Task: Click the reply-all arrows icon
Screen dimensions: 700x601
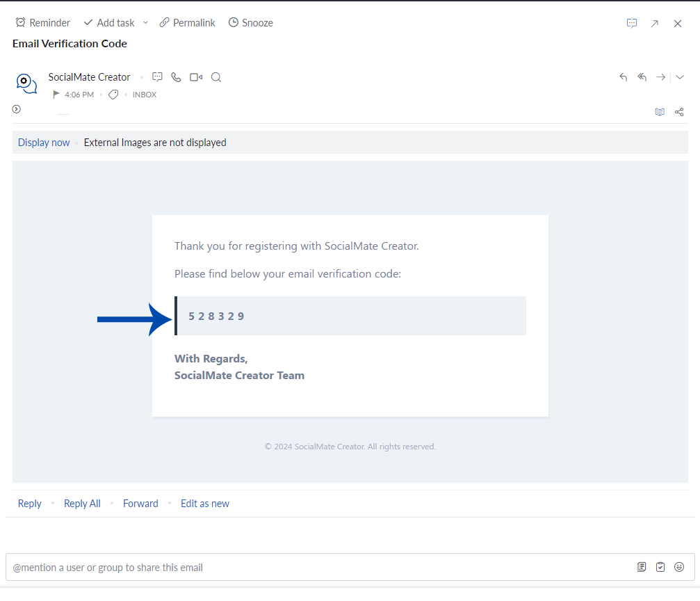Action: coord(642,77)
